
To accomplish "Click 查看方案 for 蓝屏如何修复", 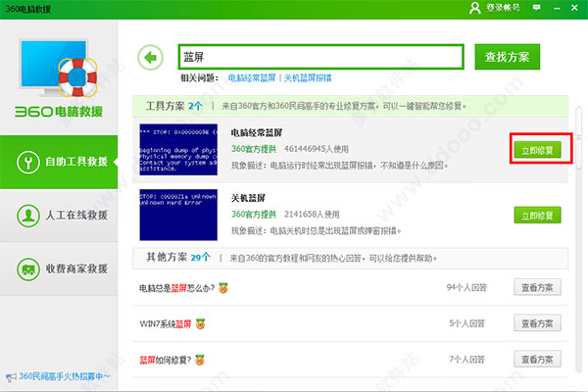I will (537, 360).
